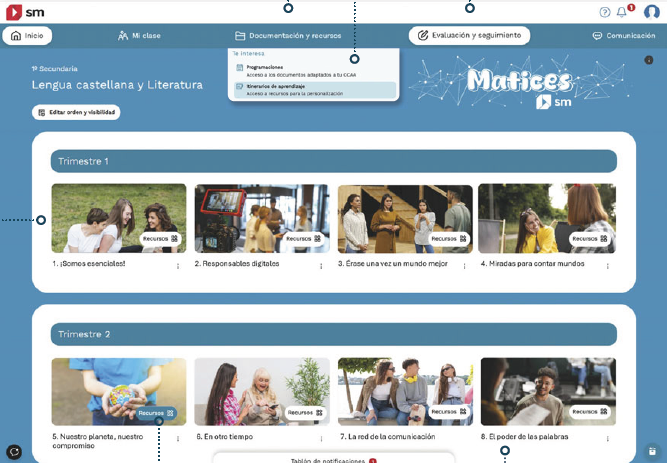This screenshot has height=463, width=667.
Task: Click the trash icon at bottom right
Action: click(651, 451)
